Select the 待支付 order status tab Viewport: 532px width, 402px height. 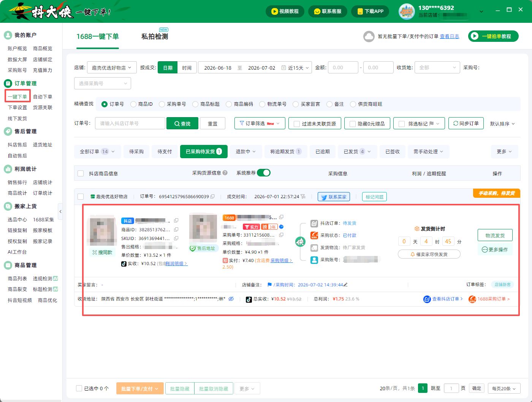[x=165, y=151]
